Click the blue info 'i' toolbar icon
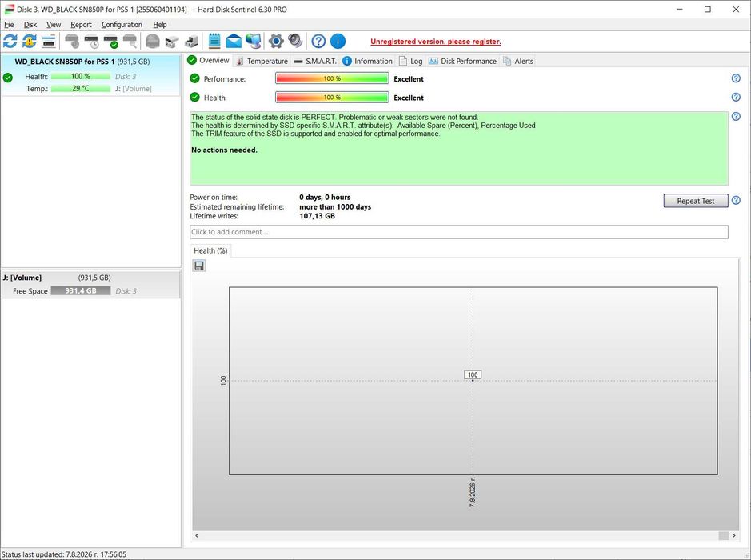751x560 pixels. (x=338, y=41)
